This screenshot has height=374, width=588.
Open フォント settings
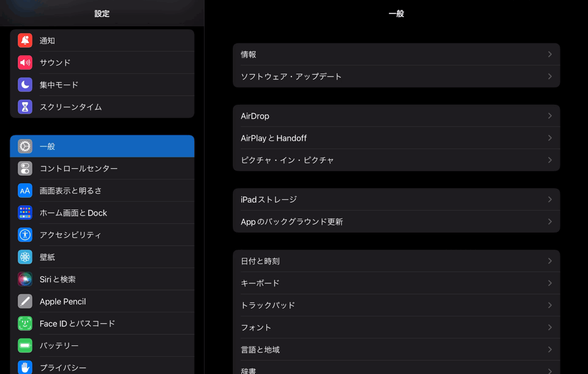(x=396, y=327)
